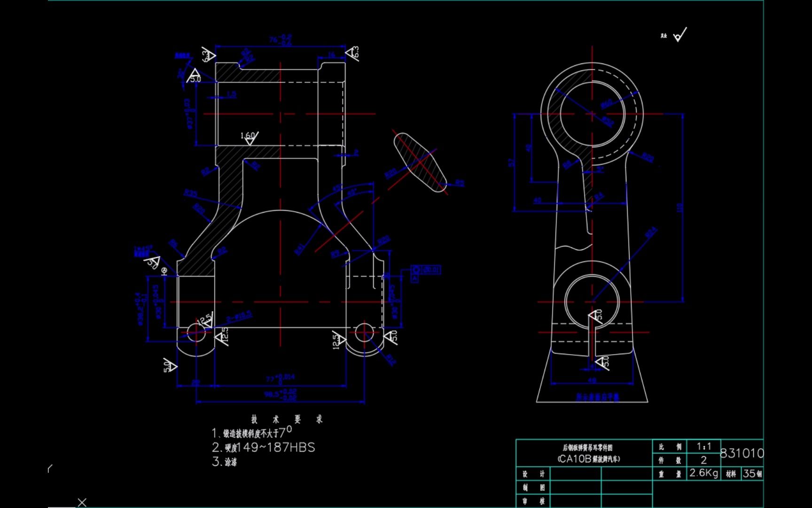This screenshot has width=812, height=508.
Task: Click the 比例 label in the title block
Action: pyautogui.click(x=670, y=447)
